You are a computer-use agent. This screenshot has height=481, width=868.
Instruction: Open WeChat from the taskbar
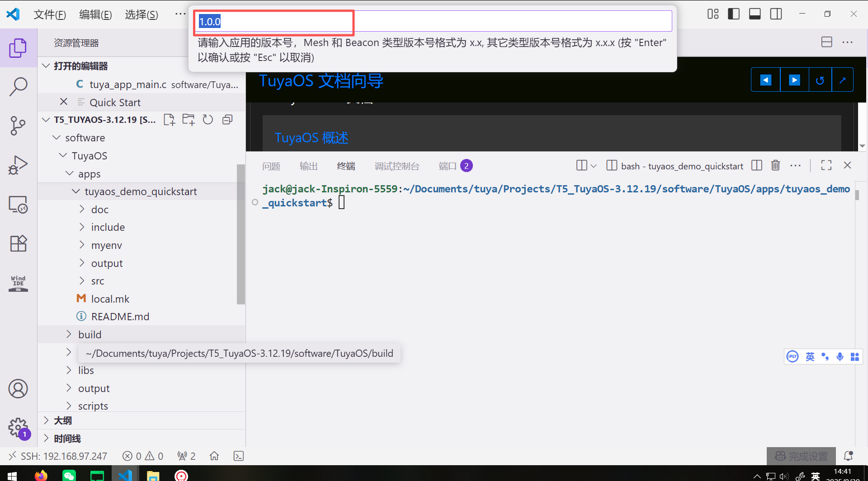click(x=69, y=475)
